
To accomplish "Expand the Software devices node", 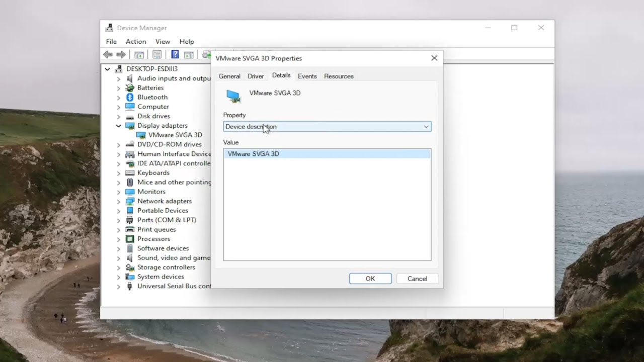I will point(118,248).
